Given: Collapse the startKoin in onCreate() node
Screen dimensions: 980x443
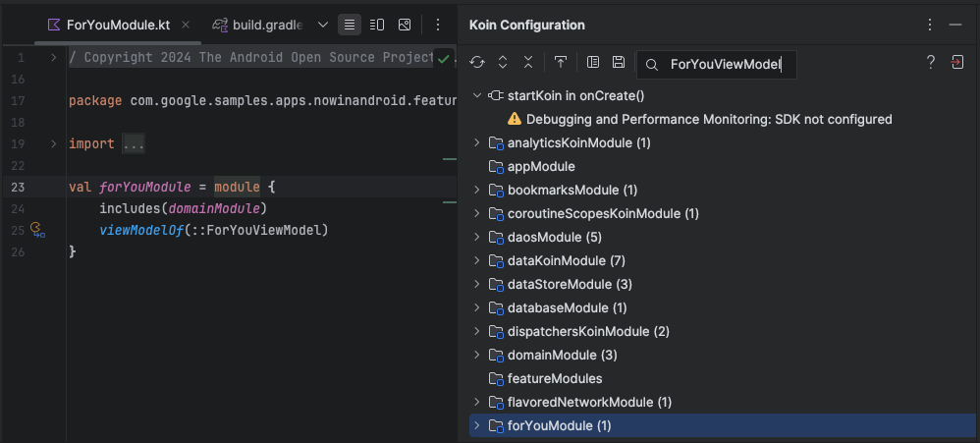Looking at the screenshot, I should point(477,95).
